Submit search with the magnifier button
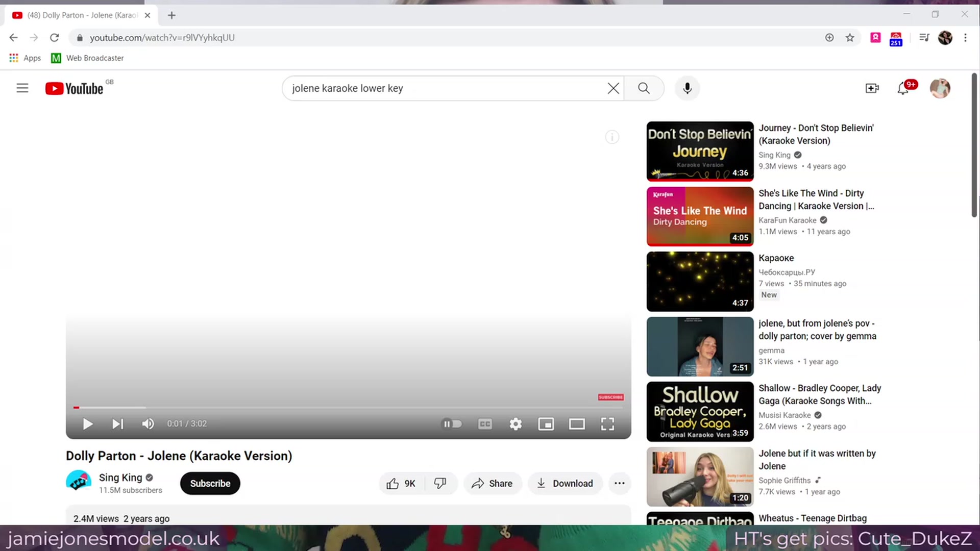This screenshot has width=980, height=551. (644, 88)
